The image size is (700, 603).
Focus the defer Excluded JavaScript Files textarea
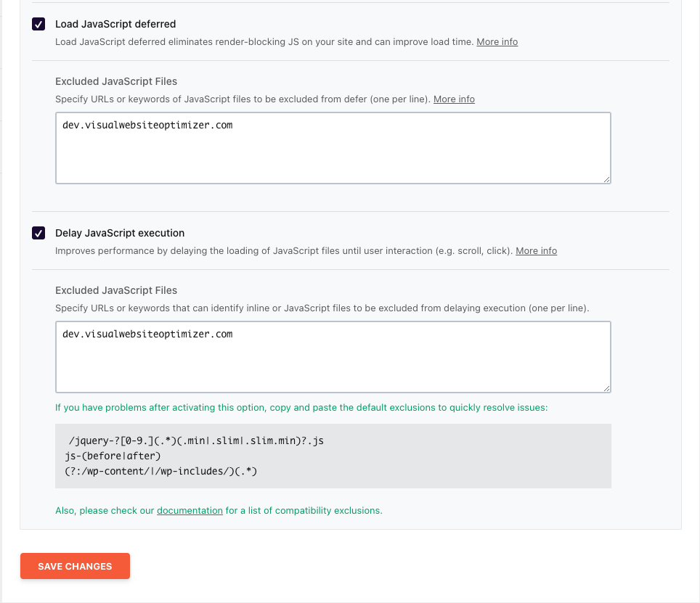click(x=333, y=148)
